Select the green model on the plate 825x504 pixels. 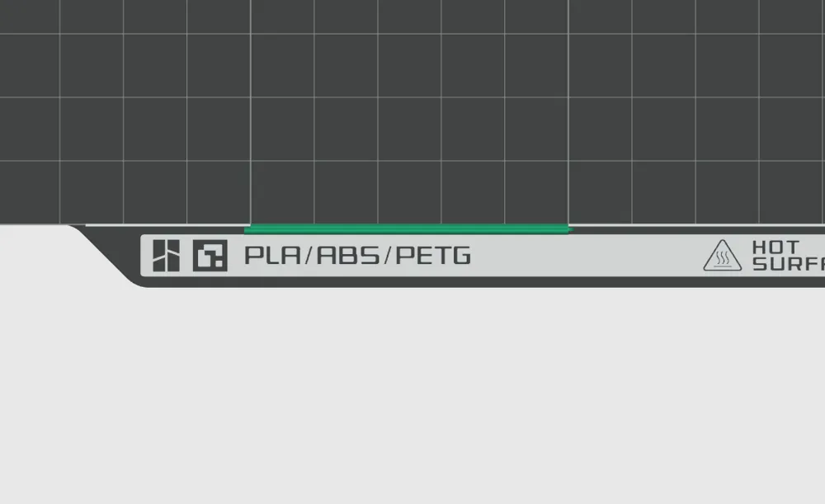[x=406, y=228]
